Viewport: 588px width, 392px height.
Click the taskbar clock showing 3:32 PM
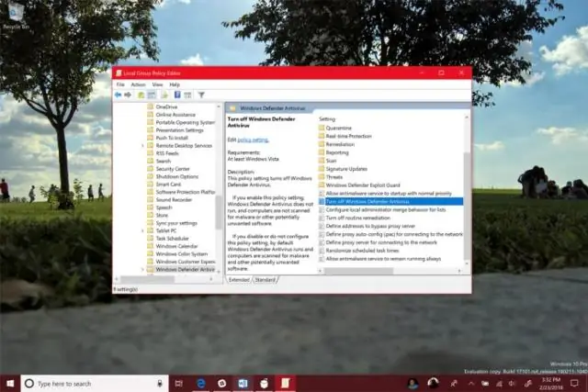coord(551,384)
